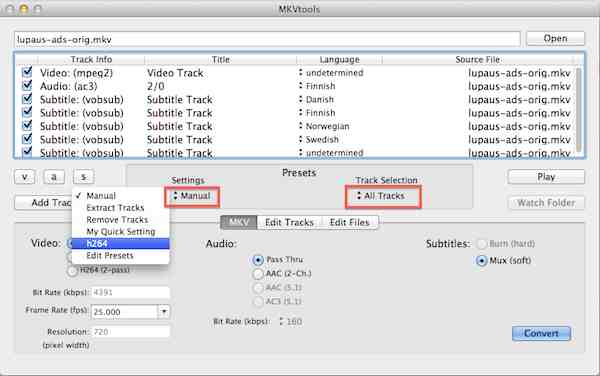This screenshot has height=376, width=600.
Task: Click the 'Audio: (ac3)' track info text
Action: pyautogui.click(x=68, y=86)
